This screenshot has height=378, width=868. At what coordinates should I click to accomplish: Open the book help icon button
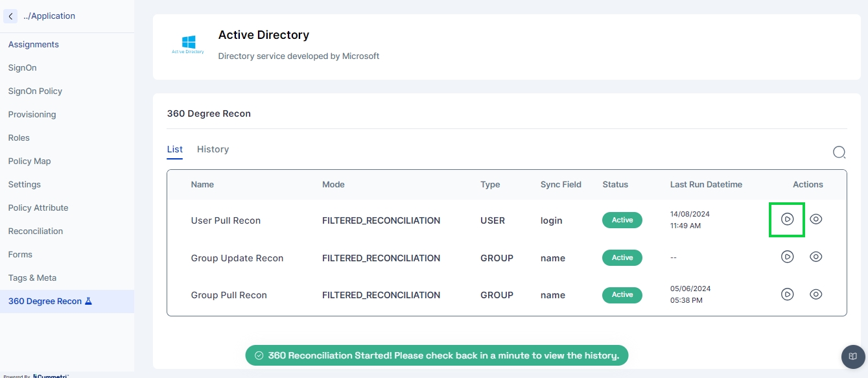point(853,357)
